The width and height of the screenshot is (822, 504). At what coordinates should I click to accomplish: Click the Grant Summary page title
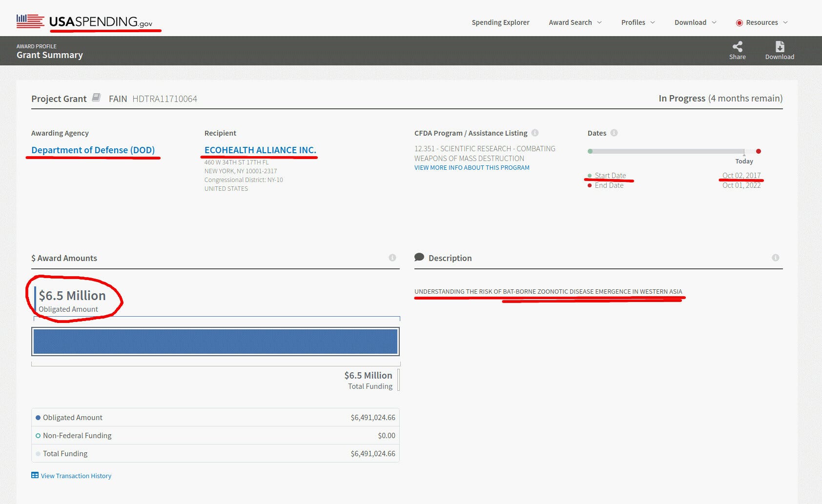50,55
